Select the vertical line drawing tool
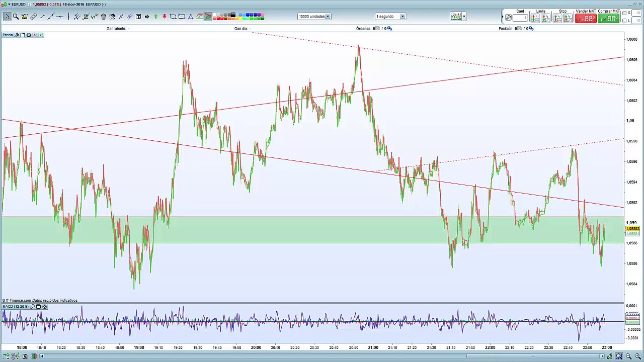The image size is (644, 362). coord(68,17)
